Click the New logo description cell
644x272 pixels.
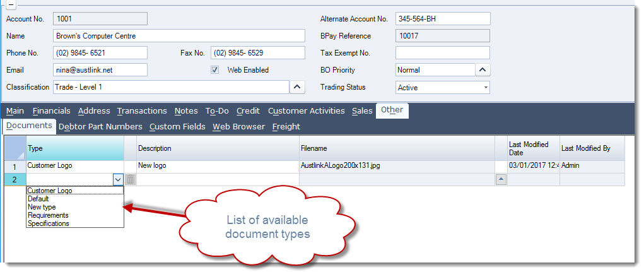tap(218, 167)
